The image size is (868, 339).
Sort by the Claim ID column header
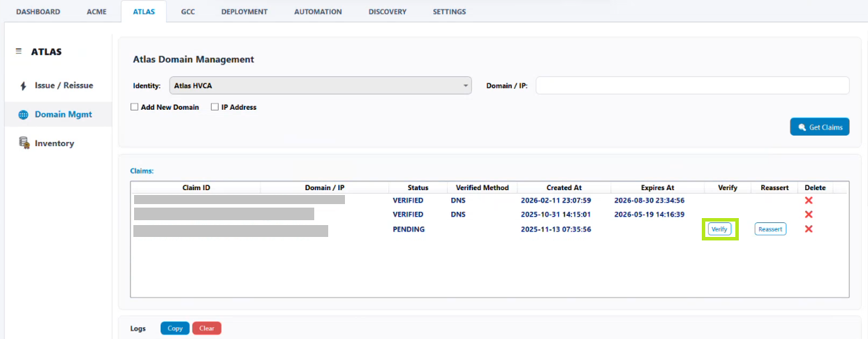196,188
